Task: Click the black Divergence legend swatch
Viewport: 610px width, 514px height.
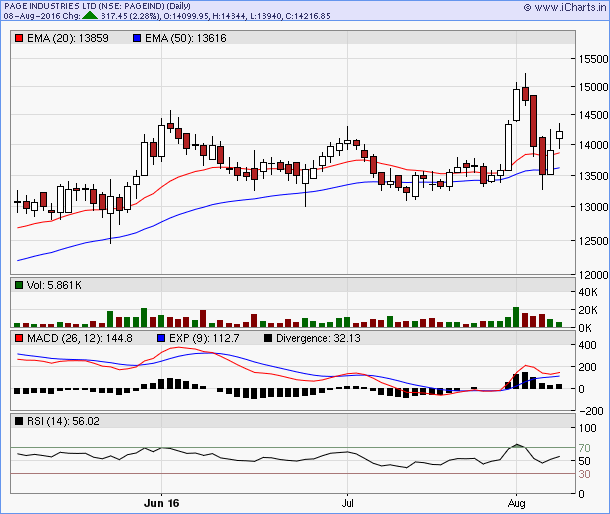Action: (x=268, y=338)
